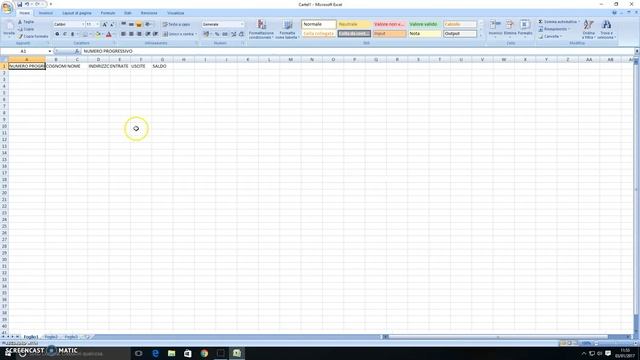Apply accounting currency number format

click(x=207, y=34)
